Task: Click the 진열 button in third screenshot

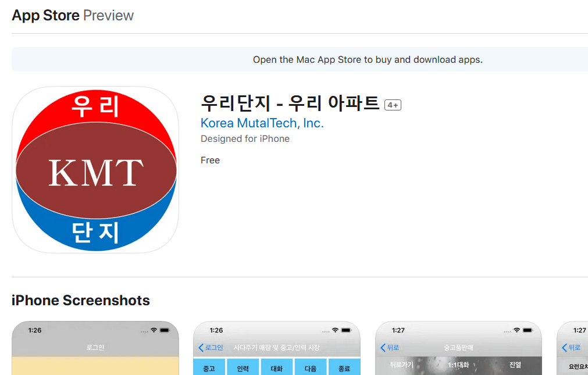Action: pyautogui.click(x=515, y=365)
